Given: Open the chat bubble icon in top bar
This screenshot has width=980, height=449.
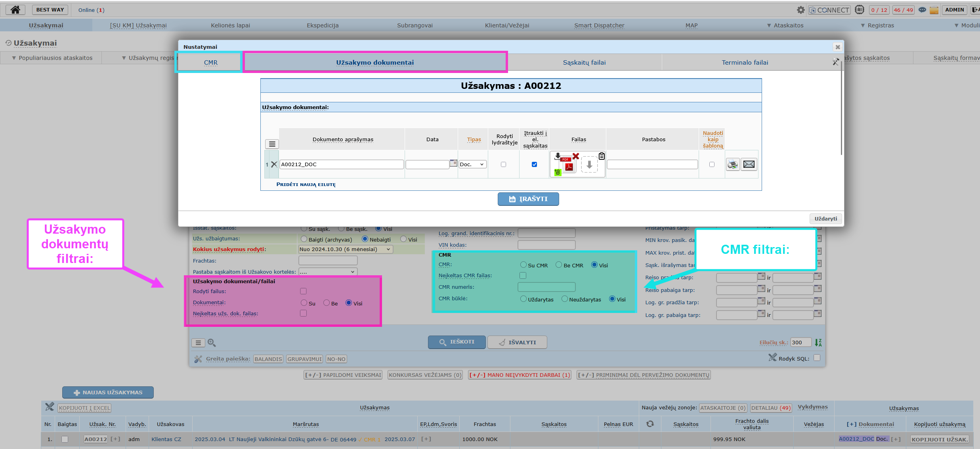Looking at the screenshot, I should point(922,10).
